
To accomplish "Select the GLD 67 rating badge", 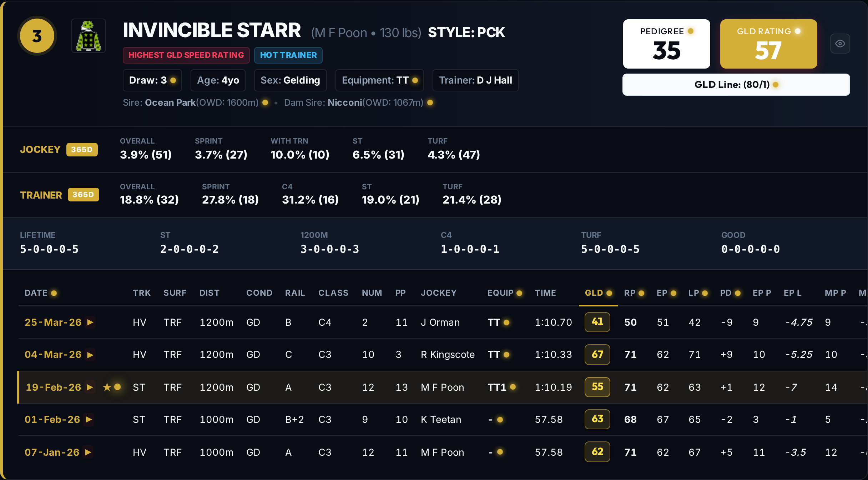I will point(597,354).
